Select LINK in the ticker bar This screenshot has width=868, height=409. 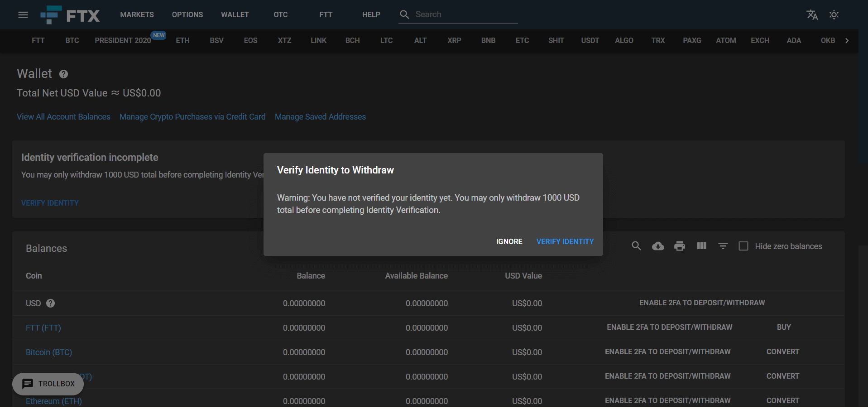tap(318, 41)
